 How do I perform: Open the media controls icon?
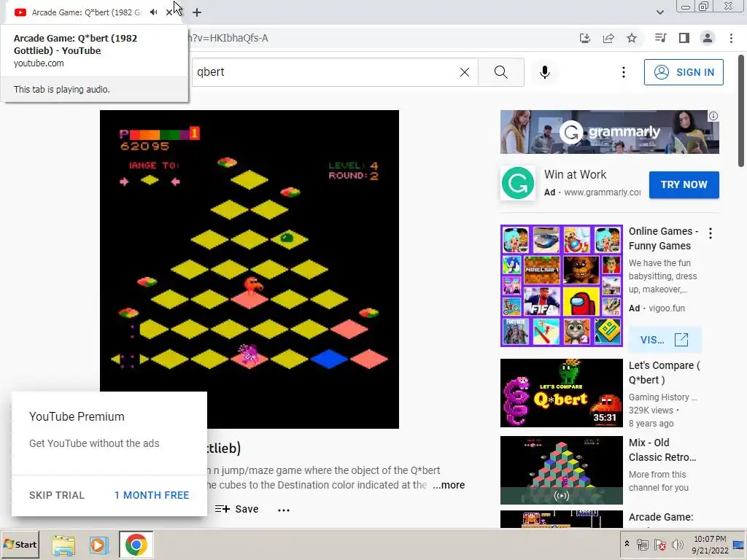(x=660, y=38)
